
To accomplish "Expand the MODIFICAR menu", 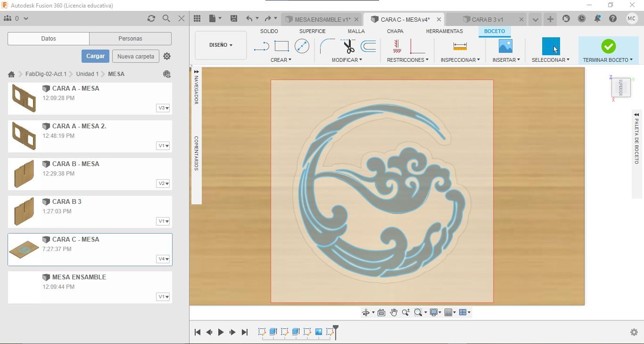I will 347,60.
